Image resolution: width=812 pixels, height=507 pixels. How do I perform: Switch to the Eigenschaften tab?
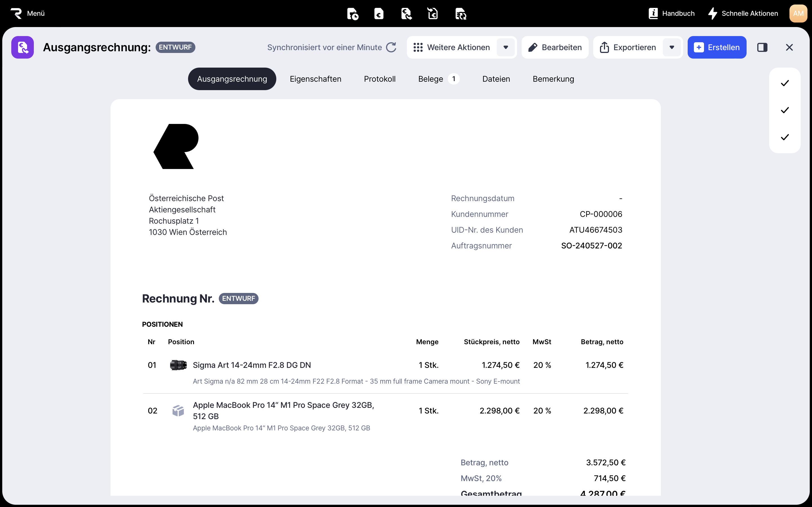coord(315,79)
